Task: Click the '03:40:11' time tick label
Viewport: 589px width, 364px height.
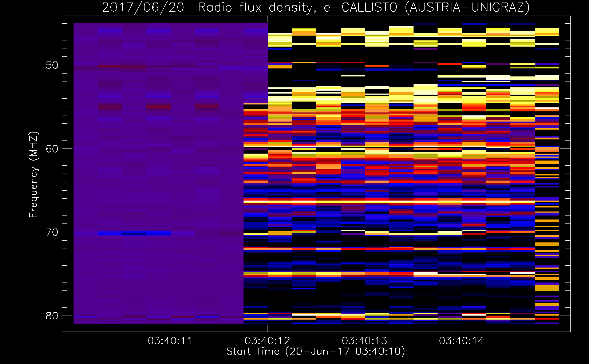Action: (170, 341)
